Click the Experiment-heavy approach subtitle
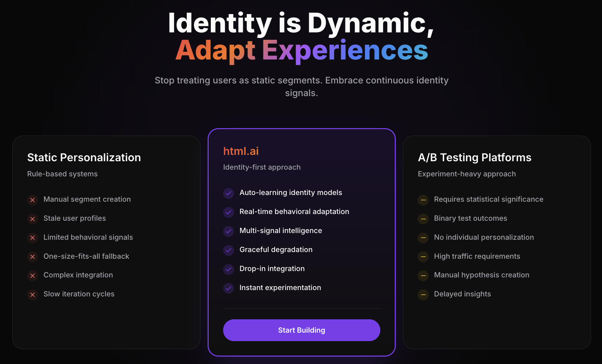The image size is (602, 364). (x=467, y=174)
